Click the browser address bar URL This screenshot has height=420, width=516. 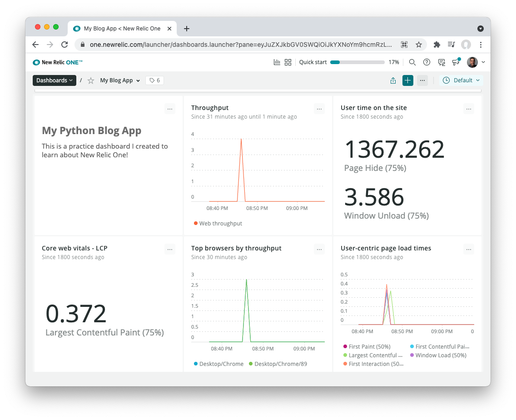(x=240, y=45)
